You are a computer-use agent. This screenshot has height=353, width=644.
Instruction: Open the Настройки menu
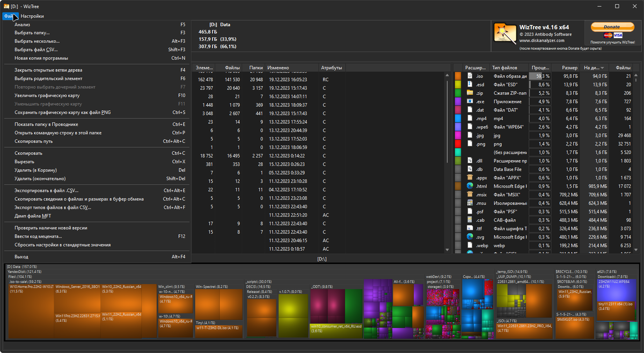tap(32, 16)
